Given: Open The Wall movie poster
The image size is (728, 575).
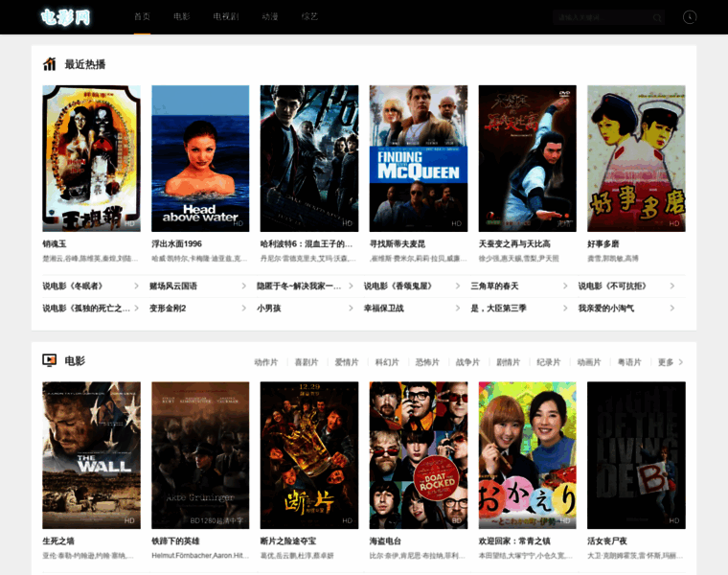Looking at the screenshot, I should [x=91, y=455].
